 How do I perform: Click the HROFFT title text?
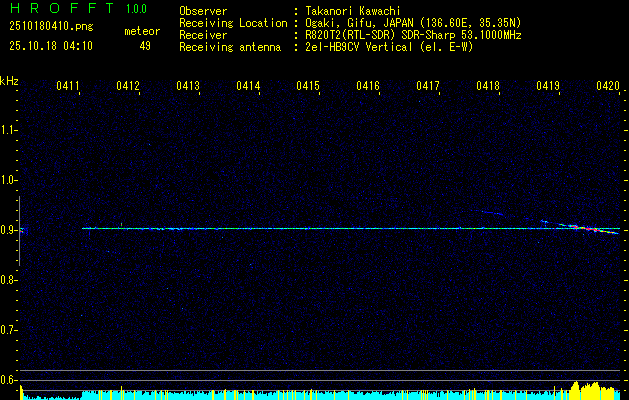point(62,8)
